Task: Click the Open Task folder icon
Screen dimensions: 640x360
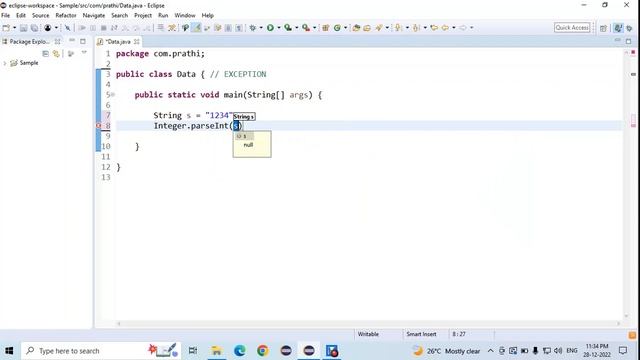Action: point(367,28)
